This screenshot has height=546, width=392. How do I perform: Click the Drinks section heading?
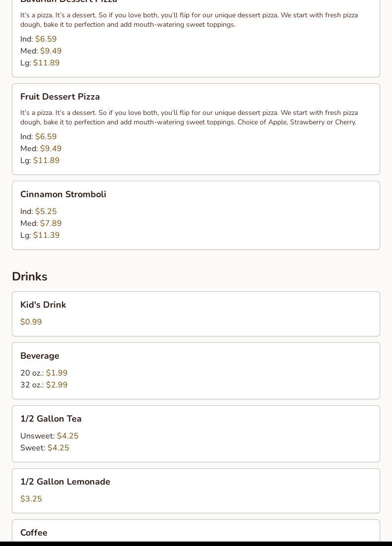[30, 276]
